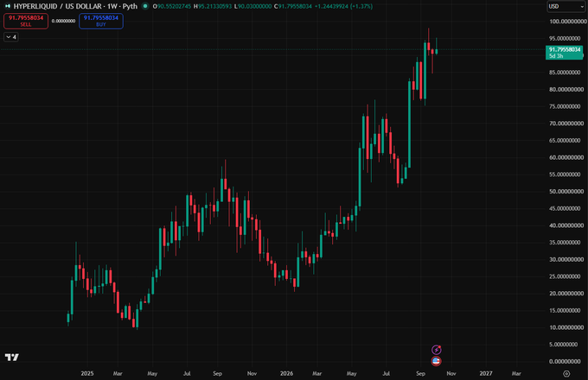Click the Hyperliquid symbol logo icon

pyautogui.click(x=8, y=6)
